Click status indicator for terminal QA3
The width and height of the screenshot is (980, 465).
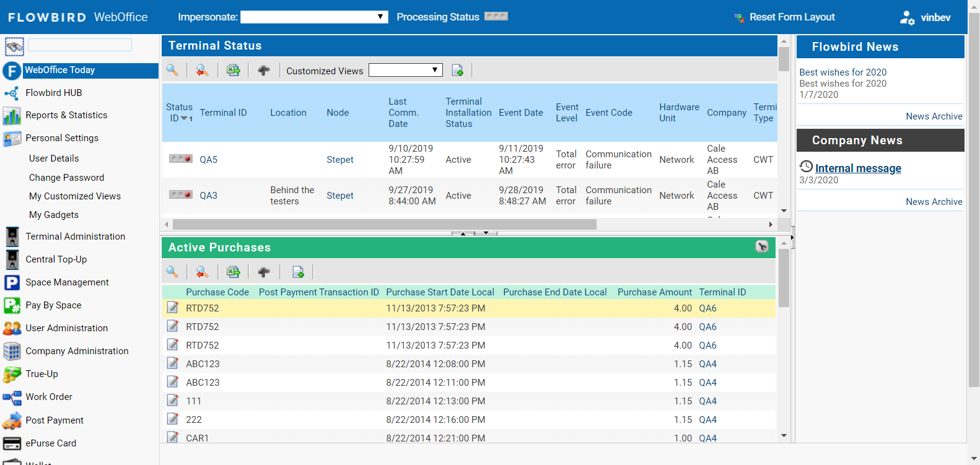coord(180,195)
